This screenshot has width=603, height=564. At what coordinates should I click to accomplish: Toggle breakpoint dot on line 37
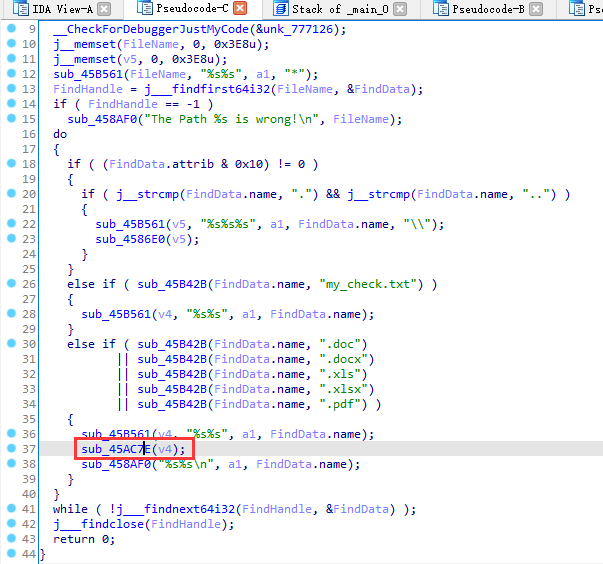pyautogui.click(x=11, y=448)
